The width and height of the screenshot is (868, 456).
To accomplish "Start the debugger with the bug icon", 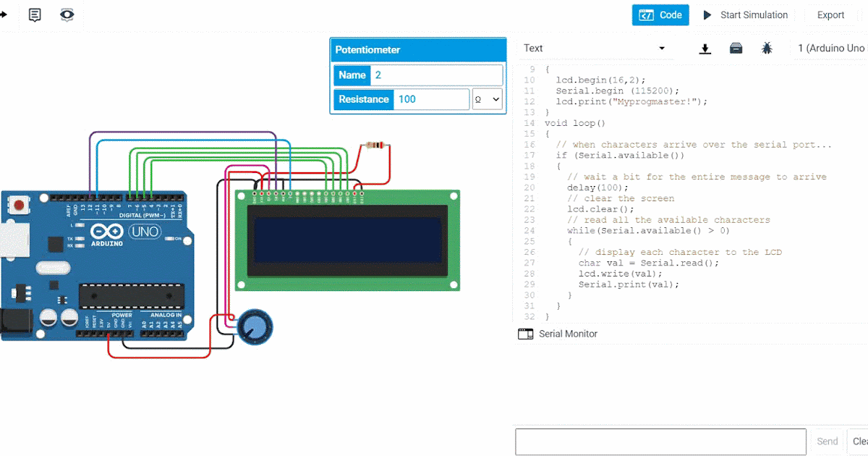I will (767, 48).
